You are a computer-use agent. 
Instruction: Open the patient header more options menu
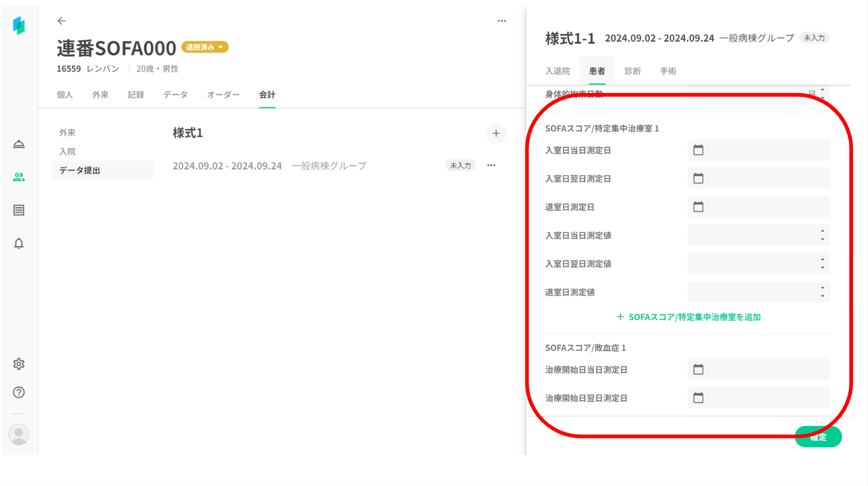502,21
